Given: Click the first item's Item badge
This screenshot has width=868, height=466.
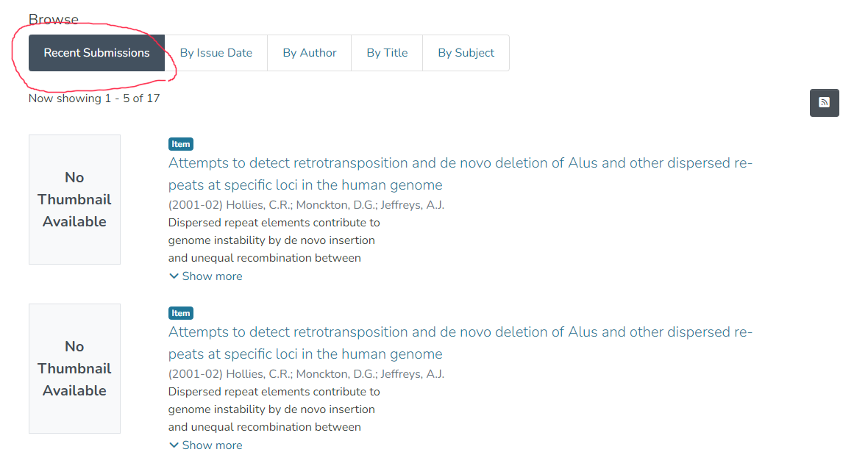Looking at the screenshot, I should point(181,144).
